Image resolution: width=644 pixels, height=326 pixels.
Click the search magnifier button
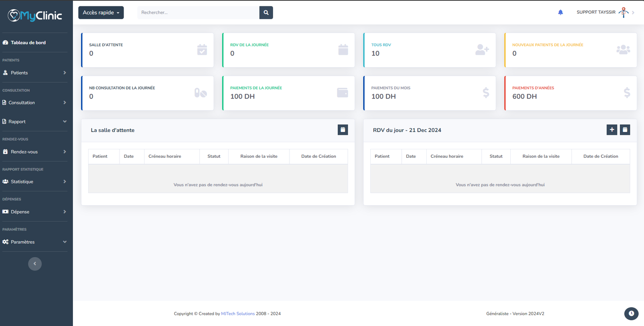[266, 12]
